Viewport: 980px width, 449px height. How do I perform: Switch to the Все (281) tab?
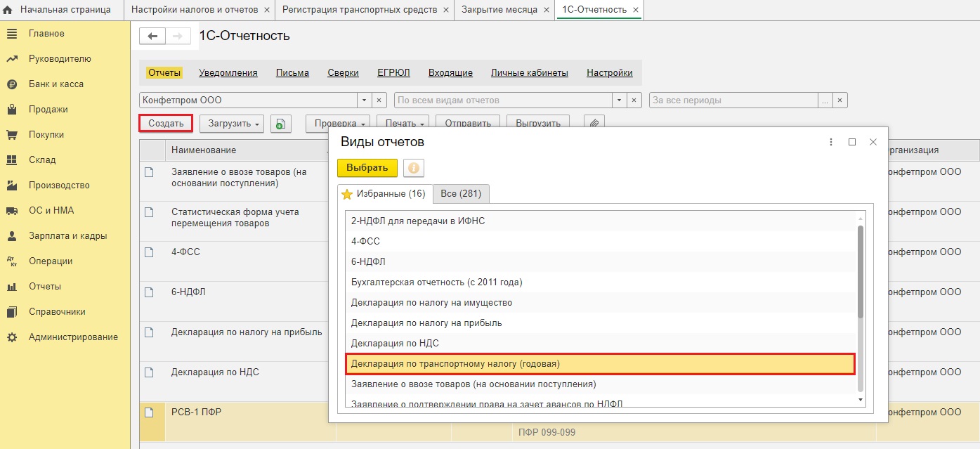click(461, 193)
